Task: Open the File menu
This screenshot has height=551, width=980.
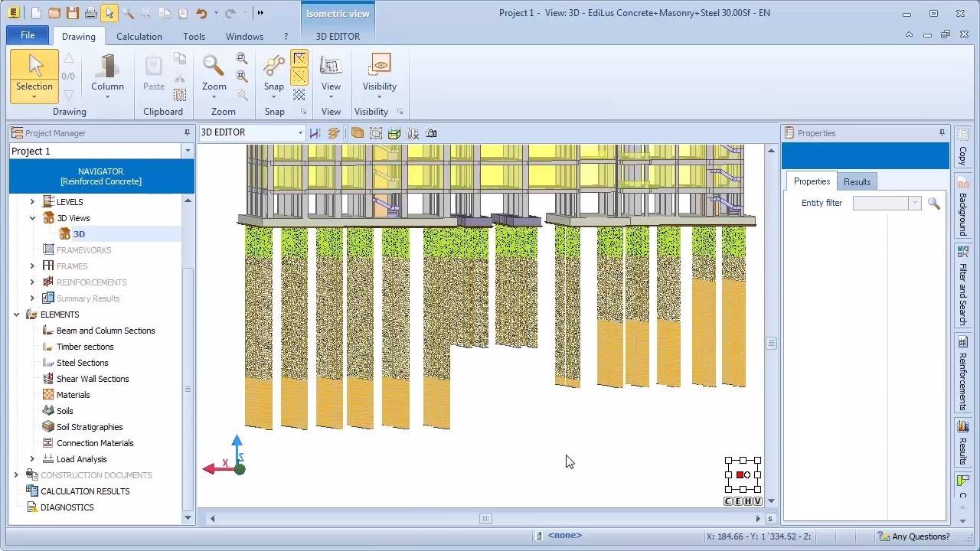Action: click(28, 35)
